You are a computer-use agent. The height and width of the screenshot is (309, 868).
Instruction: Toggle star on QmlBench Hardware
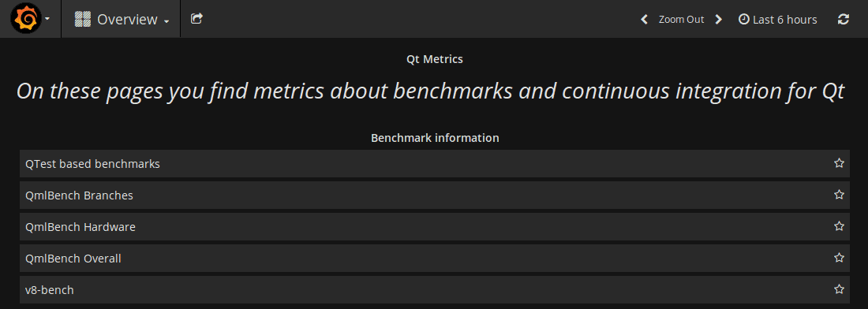click(x=840, y=226)
